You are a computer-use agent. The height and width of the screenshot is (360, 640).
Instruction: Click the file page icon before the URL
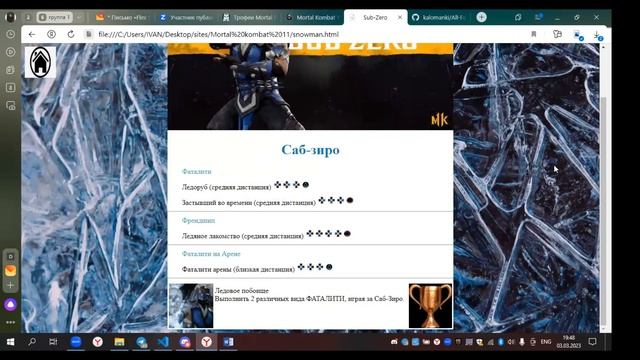89,35
